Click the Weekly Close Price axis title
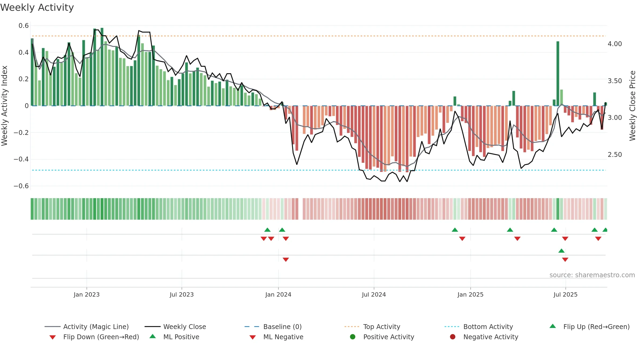The width and height of the screenshot is (644, 362). 632,106
